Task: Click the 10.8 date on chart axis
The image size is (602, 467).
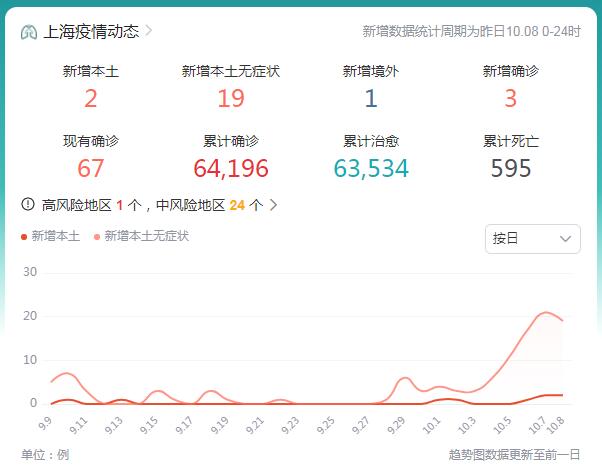Action: pos(556,425)
